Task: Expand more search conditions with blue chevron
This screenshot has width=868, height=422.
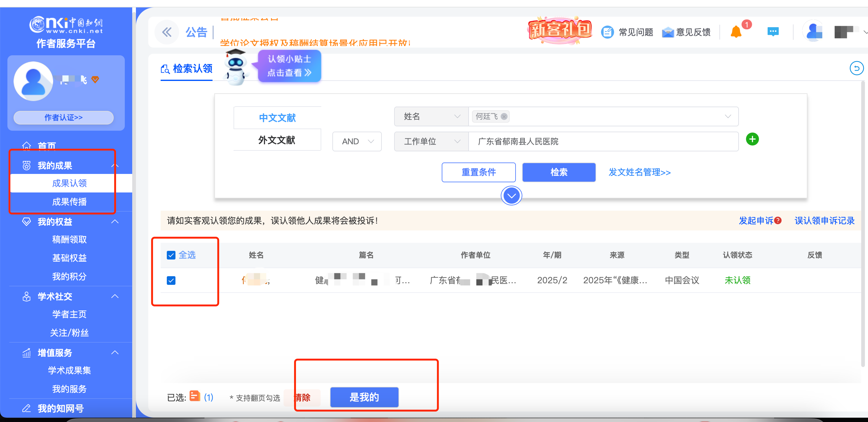Action: click(x=511, y=195)
